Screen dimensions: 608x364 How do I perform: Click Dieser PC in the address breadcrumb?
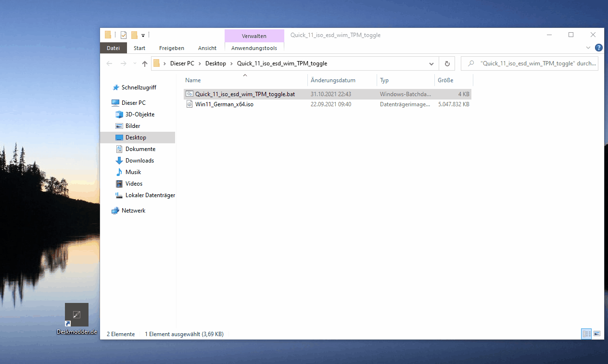pyautogui.click(x=182, y=63)
